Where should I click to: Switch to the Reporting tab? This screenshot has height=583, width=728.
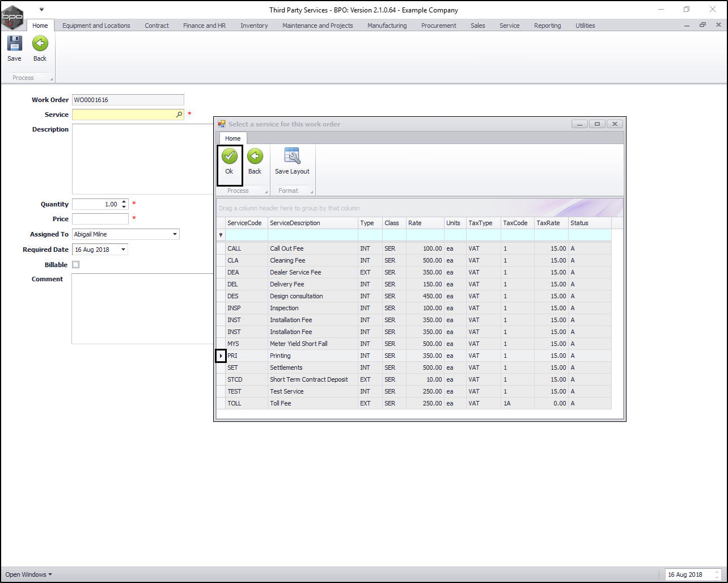tap(548, 26)
